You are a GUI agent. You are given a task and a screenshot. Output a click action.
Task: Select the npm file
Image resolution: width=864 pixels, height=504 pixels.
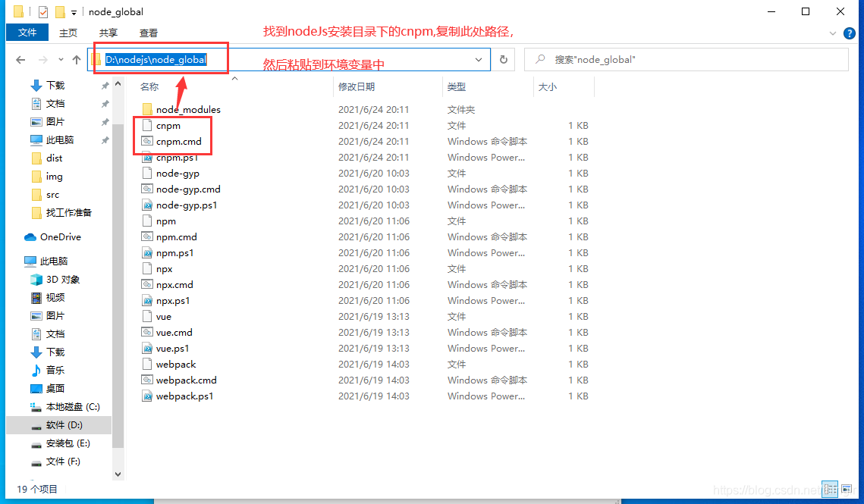point(166,221)
